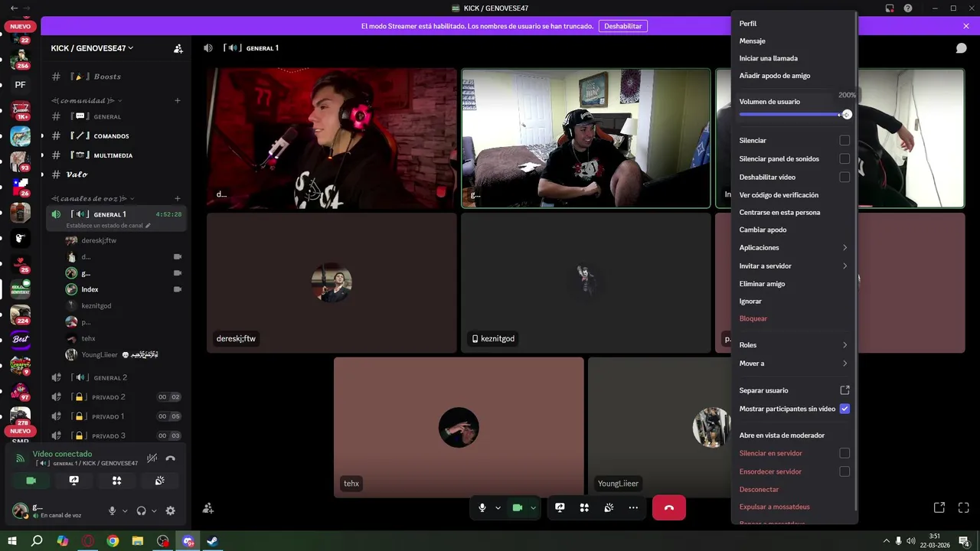Open the chat bubble icon at top right

coord(961,48)
